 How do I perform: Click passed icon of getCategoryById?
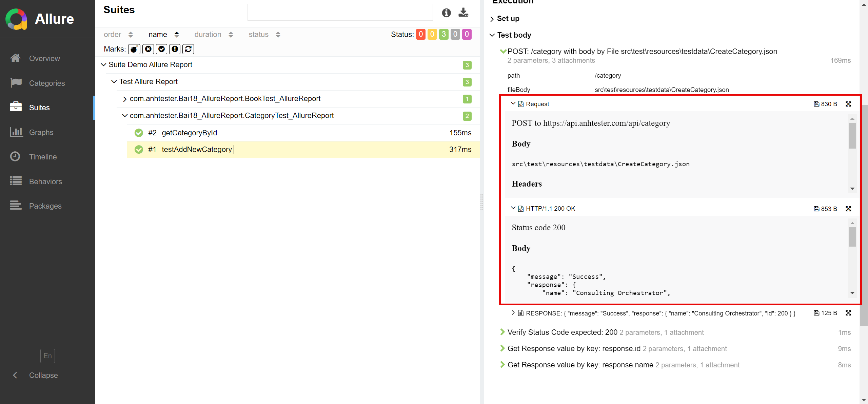tap(139, 133)
